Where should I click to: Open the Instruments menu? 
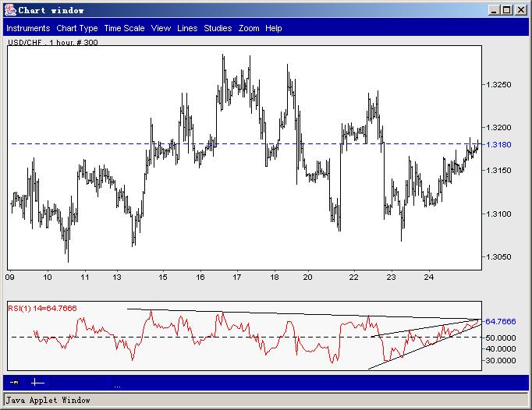click(28, 28)
